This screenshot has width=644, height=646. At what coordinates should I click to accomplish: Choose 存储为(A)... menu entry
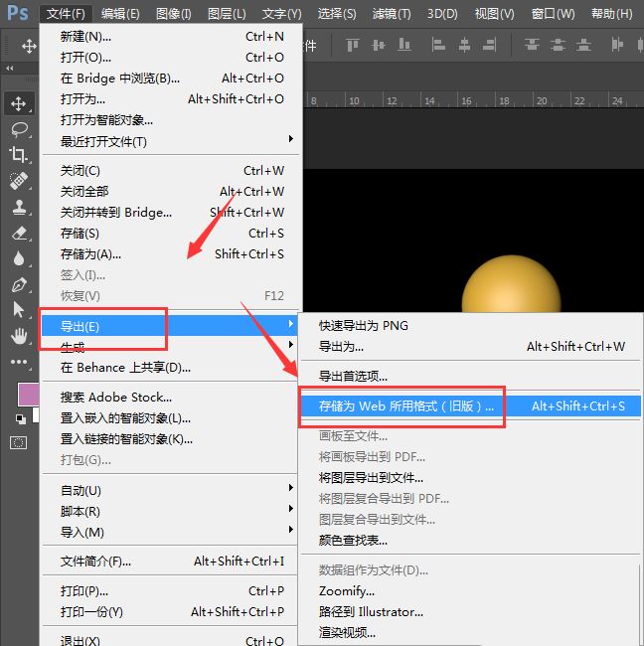coord(171,254)
